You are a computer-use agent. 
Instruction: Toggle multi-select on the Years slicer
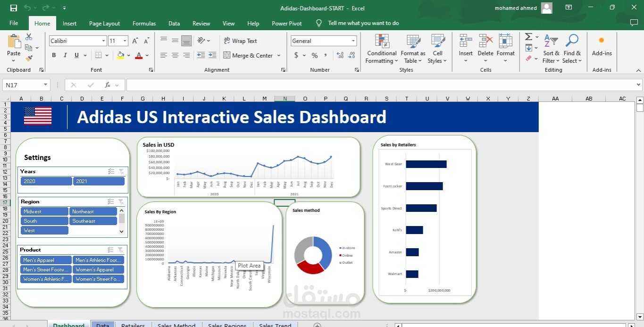click(x=111, y=171)
